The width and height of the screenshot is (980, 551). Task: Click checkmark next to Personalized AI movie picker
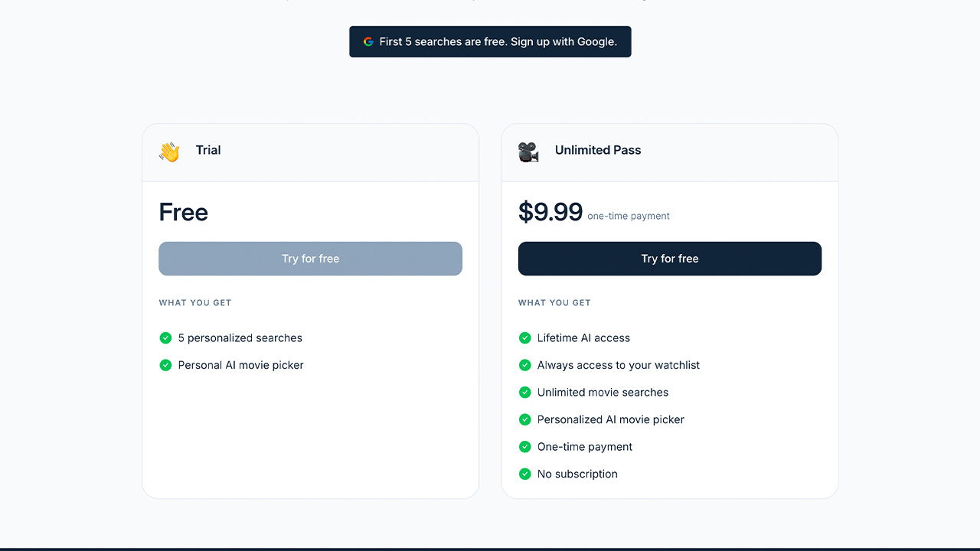point(524,419)
